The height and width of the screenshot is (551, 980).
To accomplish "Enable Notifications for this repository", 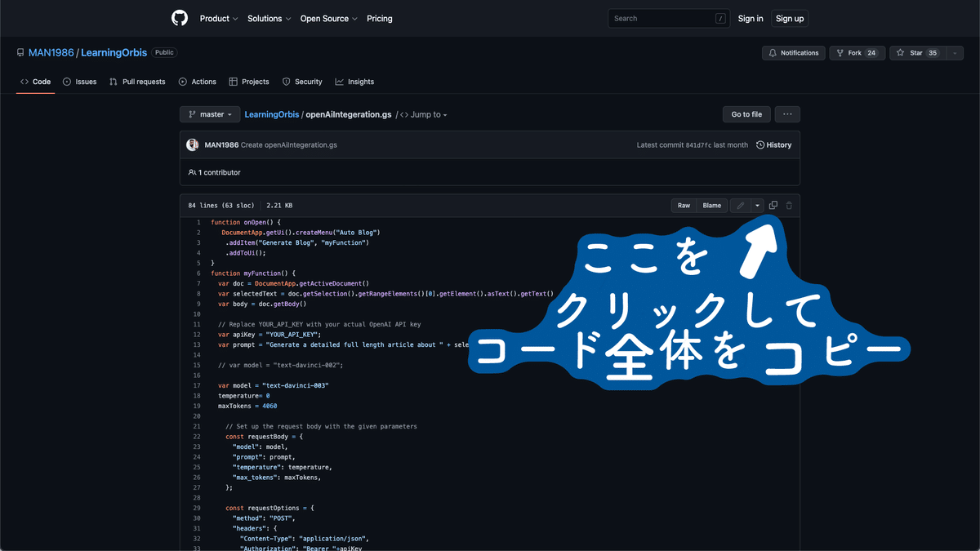I will (x=794, y=53).
